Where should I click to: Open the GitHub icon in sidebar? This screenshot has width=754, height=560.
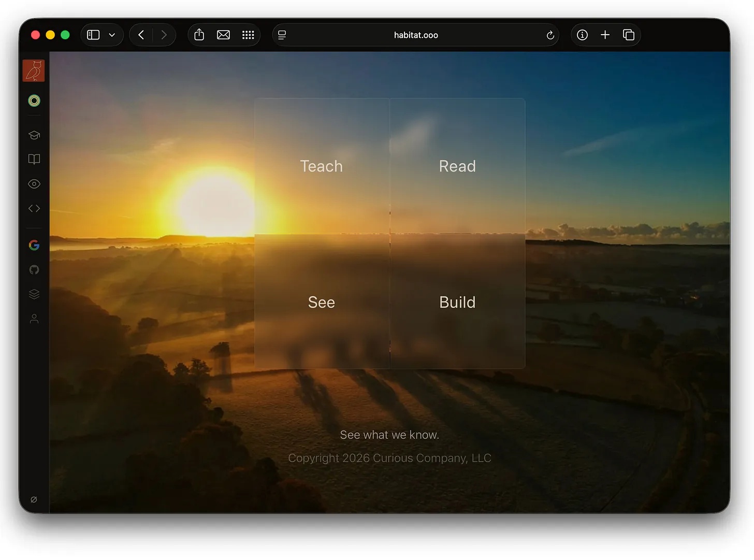click(x=34, y=269)
